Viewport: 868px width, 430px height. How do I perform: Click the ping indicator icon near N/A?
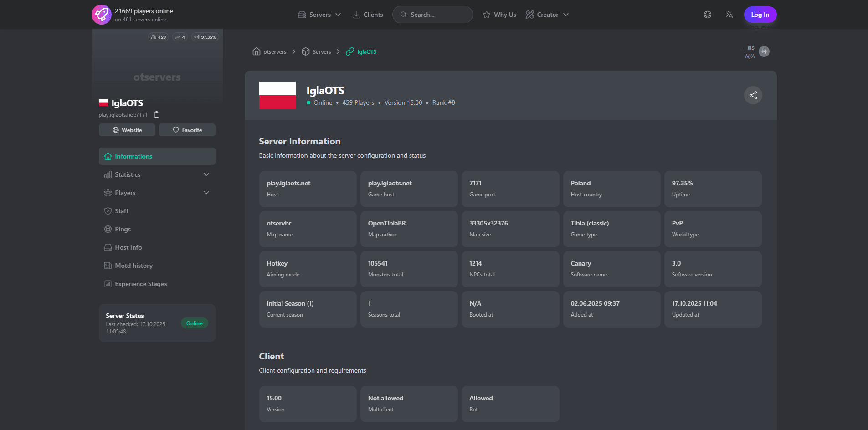coord(764,51)
